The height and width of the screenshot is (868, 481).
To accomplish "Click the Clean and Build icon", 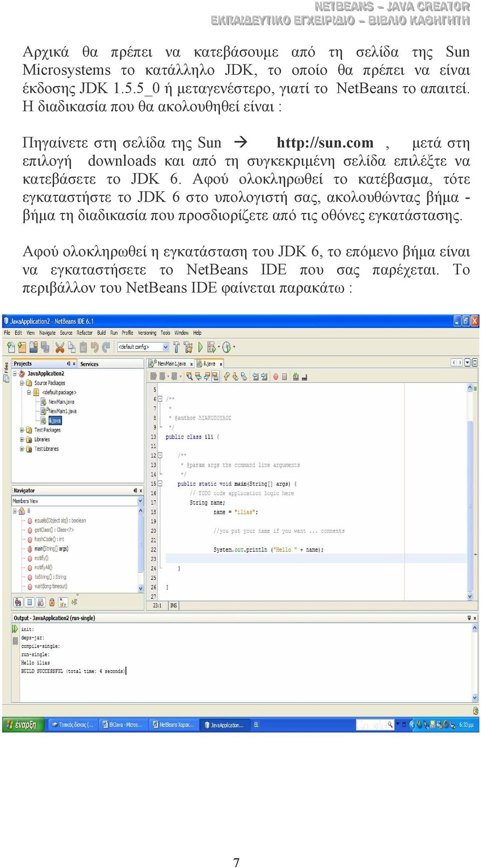I will click(188, 347).
